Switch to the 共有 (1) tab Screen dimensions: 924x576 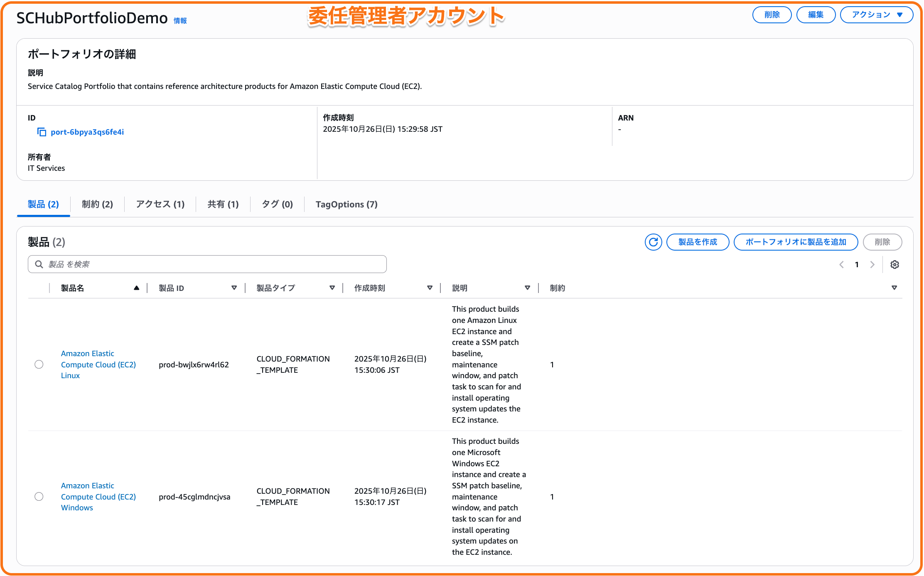pos(223,204)
